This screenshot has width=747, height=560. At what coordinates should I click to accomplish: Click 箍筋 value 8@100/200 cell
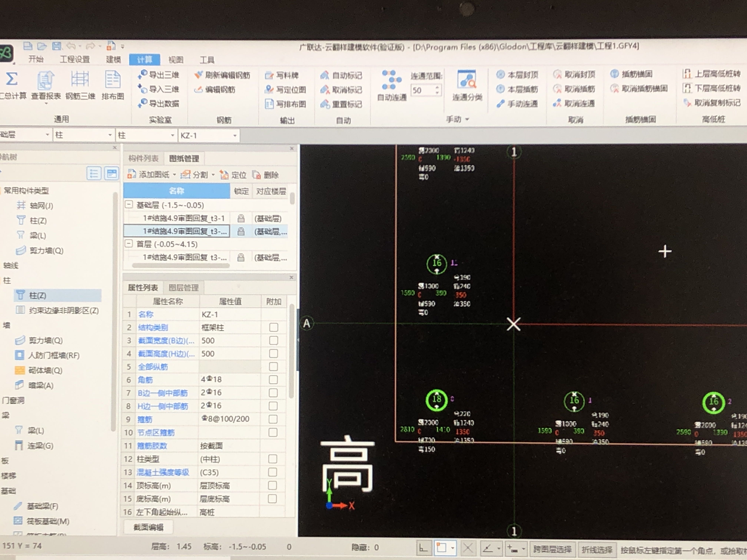point(230,419)
